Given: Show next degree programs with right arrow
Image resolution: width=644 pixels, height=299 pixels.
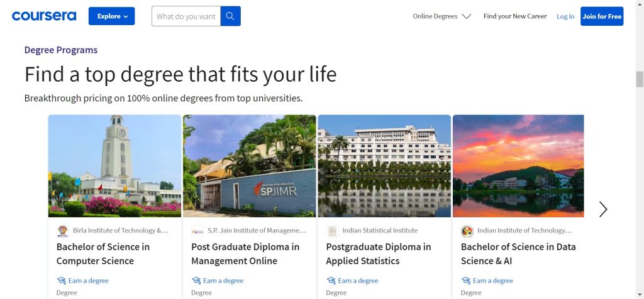Looking at the screenshot, I should point(603,209).
